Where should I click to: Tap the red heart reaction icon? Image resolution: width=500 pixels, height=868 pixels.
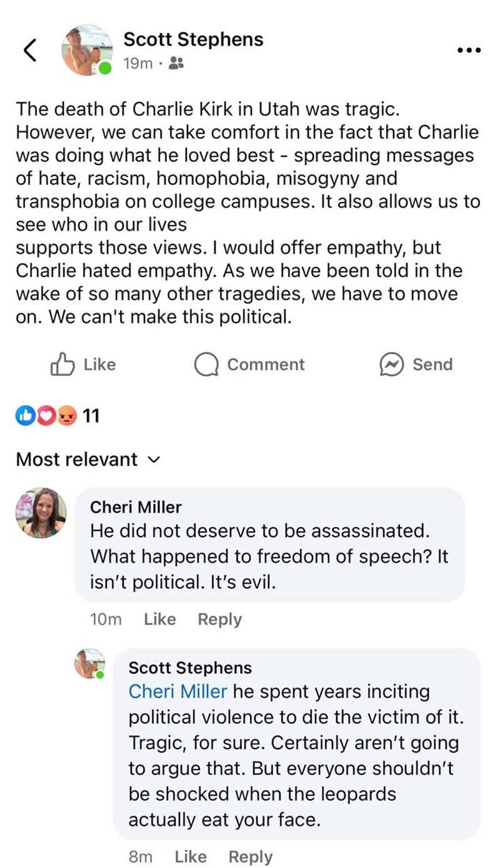tap(46, 416)
